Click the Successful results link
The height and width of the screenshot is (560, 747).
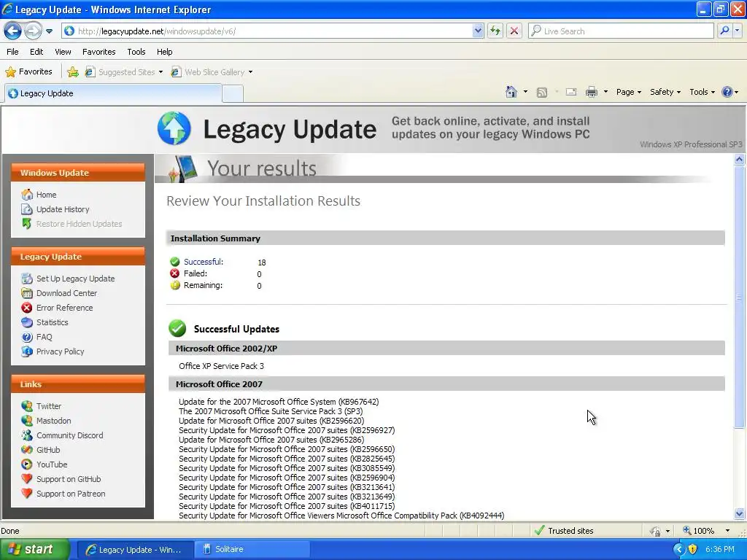click(x=204, y=262)
